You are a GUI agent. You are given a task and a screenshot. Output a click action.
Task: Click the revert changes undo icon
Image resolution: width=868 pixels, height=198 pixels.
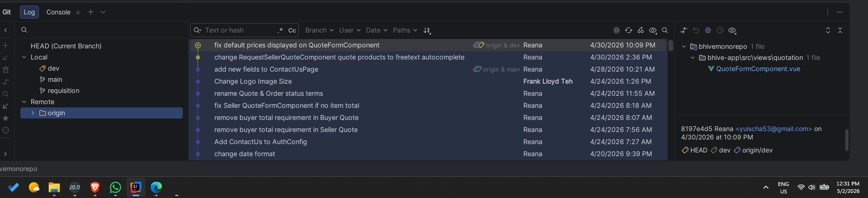click(696, 30)
